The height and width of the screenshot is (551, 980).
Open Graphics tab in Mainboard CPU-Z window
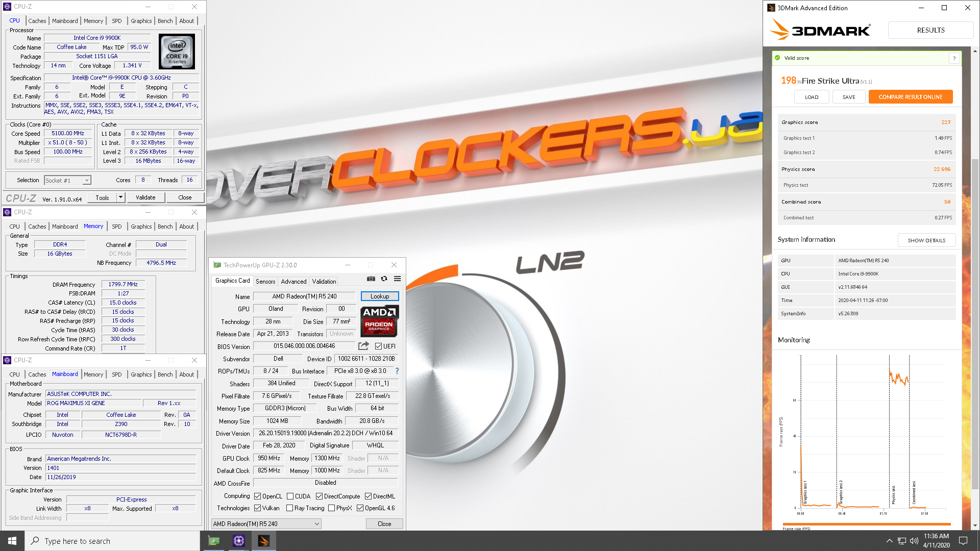coord(141,374)
